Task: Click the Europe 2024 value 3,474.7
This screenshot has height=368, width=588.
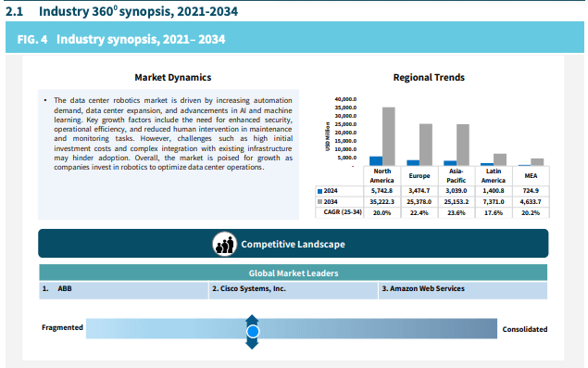Action: click(419, 191)
